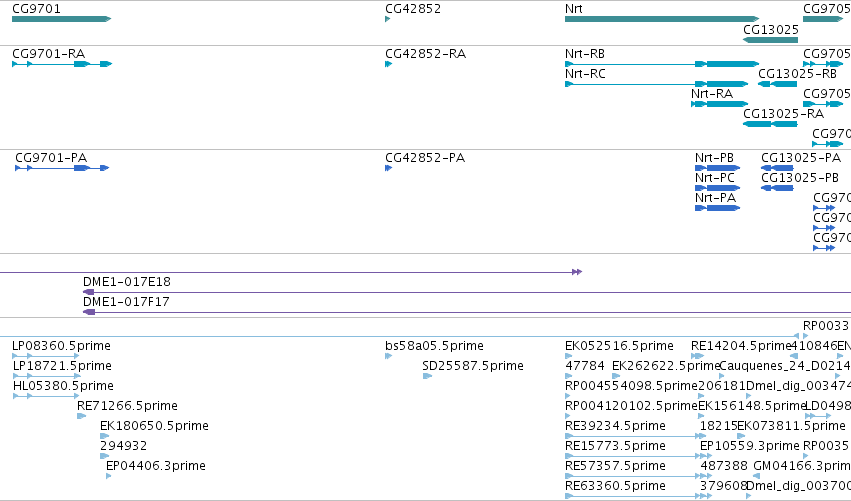Click the CG13025-RA transcript feature

770,124
